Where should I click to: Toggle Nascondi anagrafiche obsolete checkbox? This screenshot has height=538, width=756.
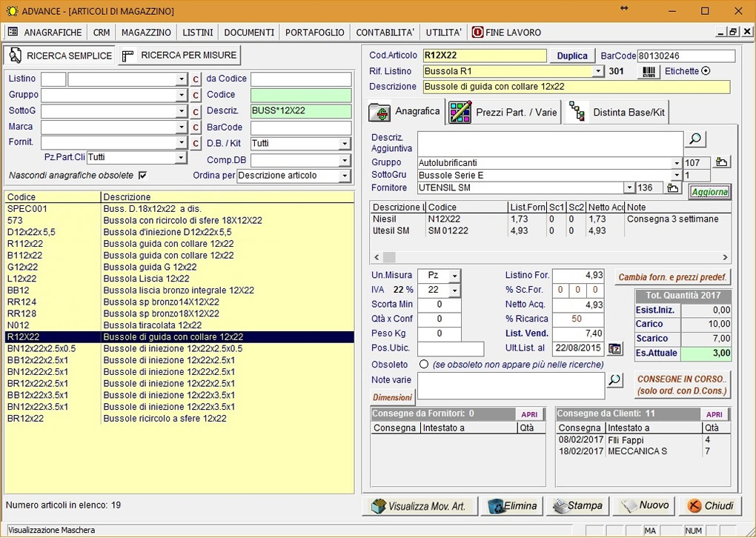pos(142,176)
